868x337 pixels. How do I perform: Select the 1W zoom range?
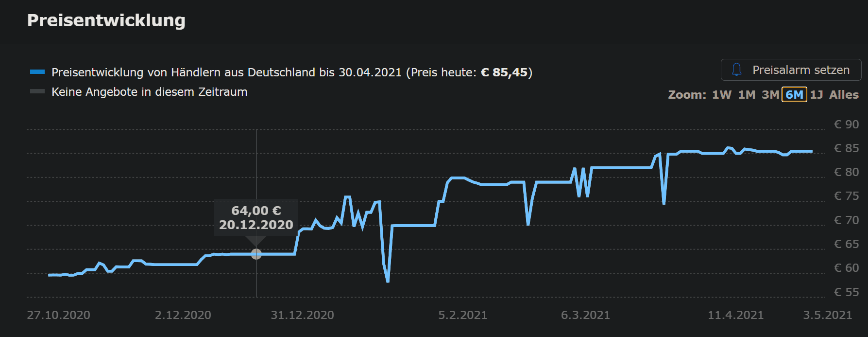point(721,95)
